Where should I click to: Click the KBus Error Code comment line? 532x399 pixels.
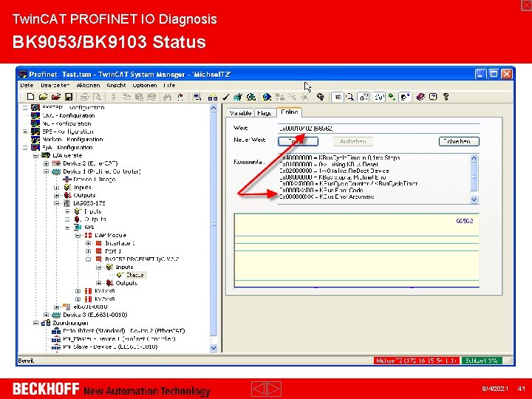(x=321, y=190)
